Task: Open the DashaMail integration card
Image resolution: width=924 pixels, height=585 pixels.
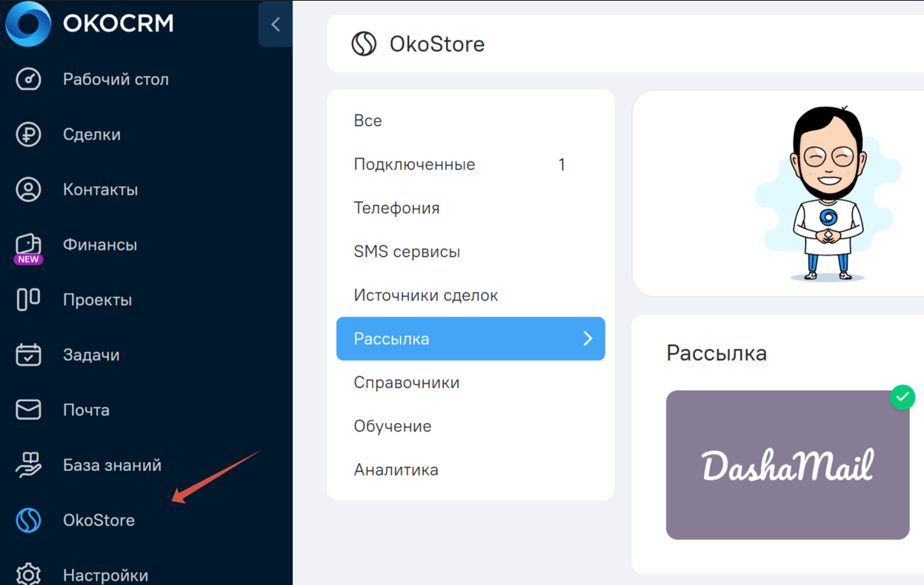Action: (x=787, y=465)
